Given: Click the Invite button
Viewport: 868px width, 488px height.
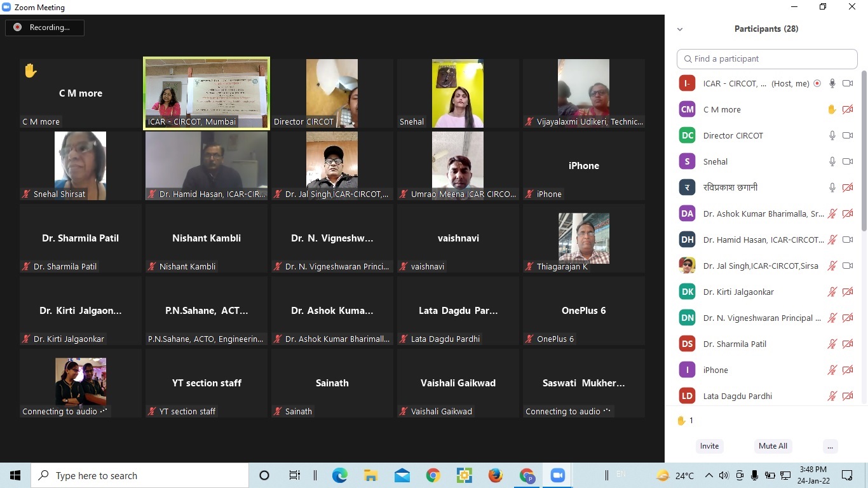Looking at the screenshot, I should [709, 446].
